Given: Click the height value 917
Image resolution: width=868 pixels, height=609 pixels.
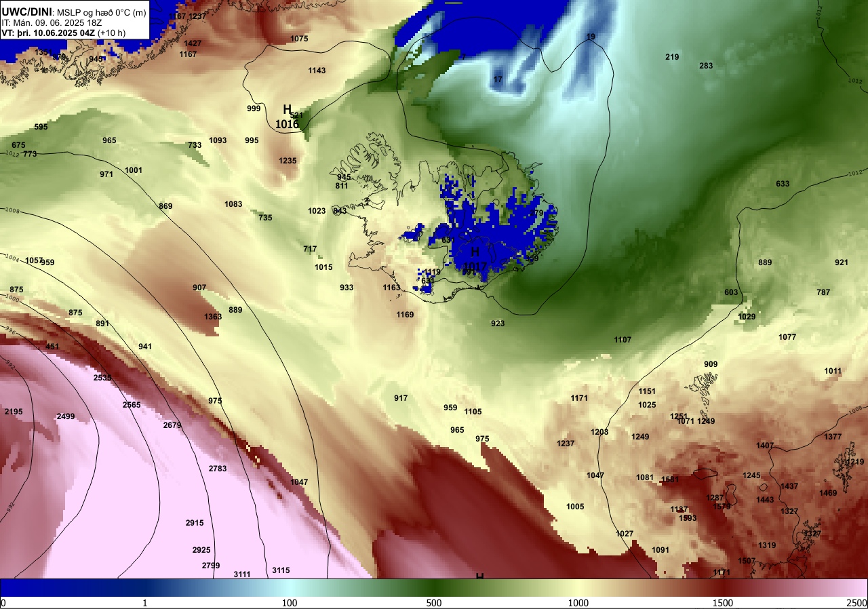Looking at the screenshot, I should coord(401,398).
